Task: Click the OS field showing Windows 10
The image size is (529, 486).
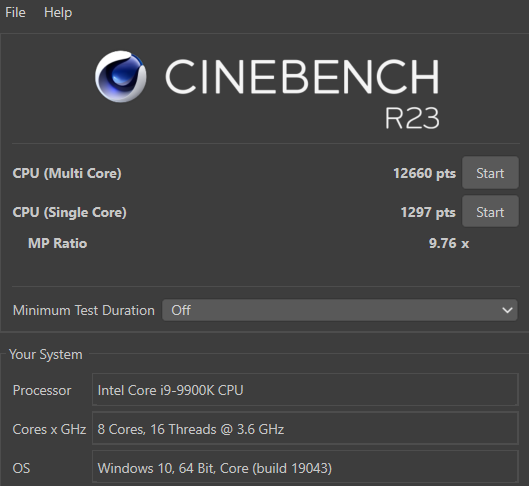Action: (x=305, y=467)
